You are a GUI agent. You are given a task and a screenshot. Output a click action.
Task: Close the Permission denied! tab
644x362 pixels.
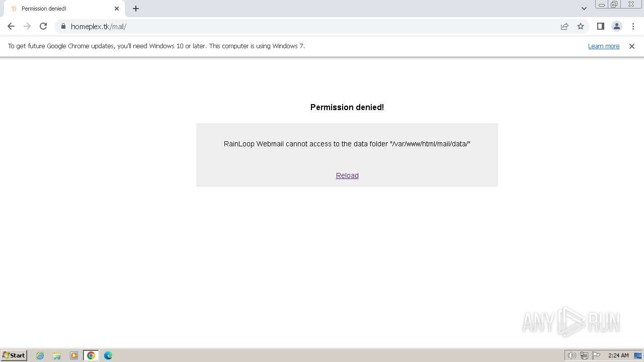click(117, 9)
